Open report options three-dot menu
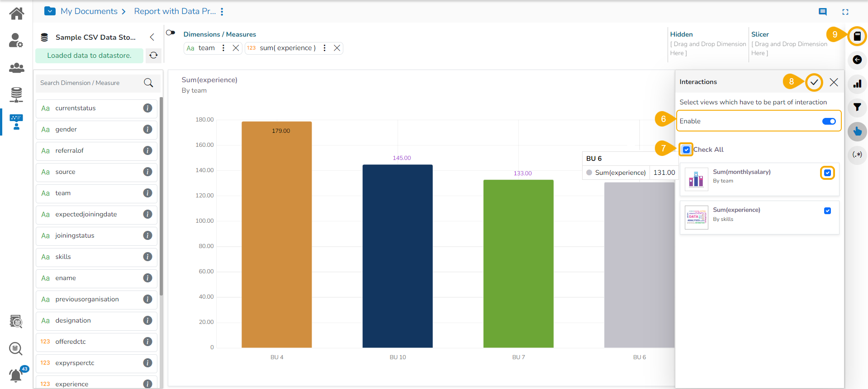 tap(222, 12)
